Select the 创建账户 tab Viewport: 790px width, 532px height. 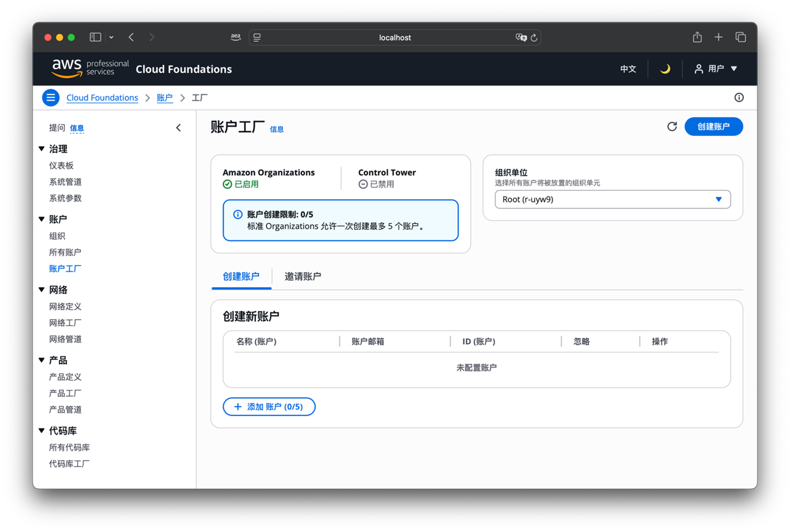[241, 277]
